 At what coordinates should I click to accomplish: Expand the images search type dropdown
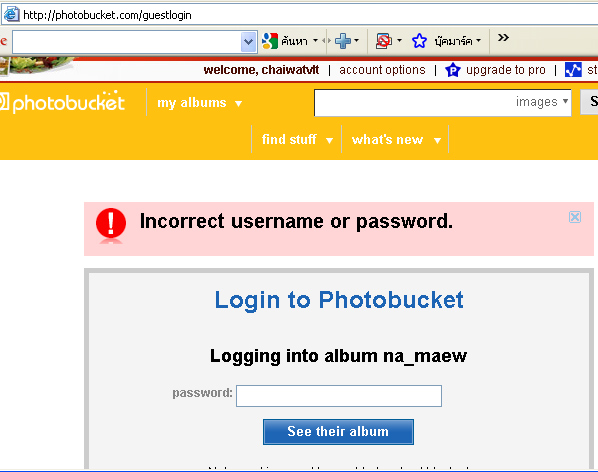(542, 102)
